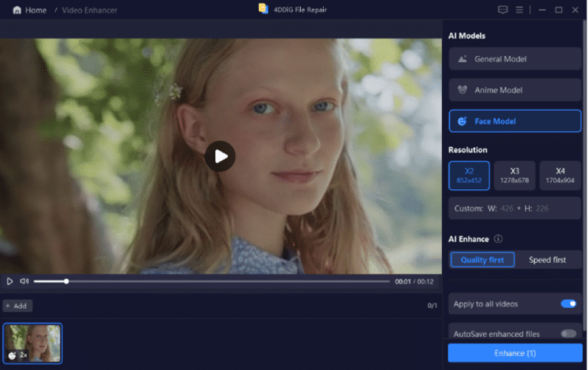The height and width of the screenshot is (370, 588).
Task: Select the Anime Model option
Action: click(x=514, y=90)
